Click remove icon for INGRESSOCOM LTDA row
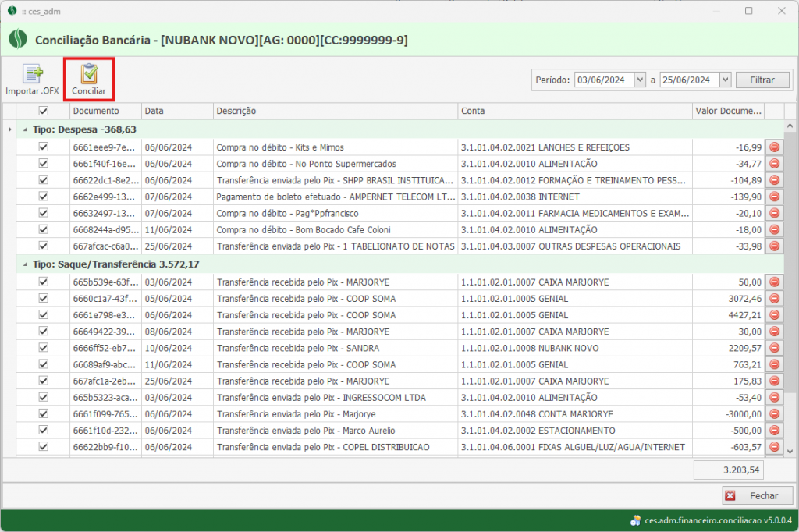 point(775,398)
